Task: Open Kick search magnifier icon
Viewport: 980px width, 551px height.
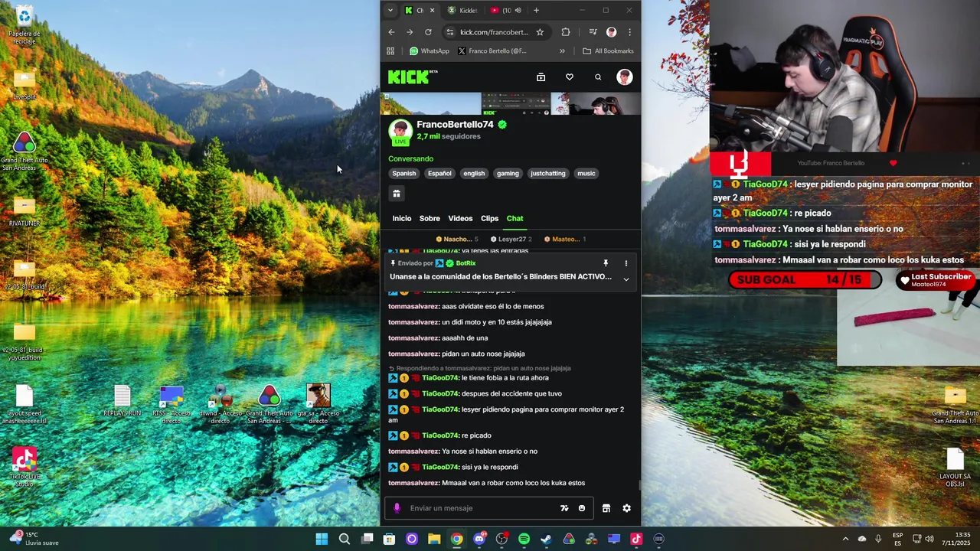Action: pos(598,77)
